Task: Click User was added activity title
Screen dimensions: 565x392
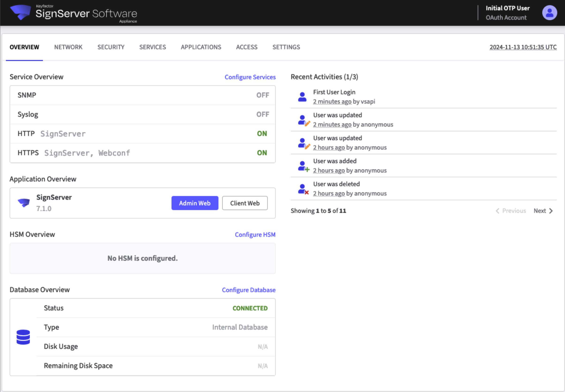Action: pyautogui.click(x=335, y=161)
